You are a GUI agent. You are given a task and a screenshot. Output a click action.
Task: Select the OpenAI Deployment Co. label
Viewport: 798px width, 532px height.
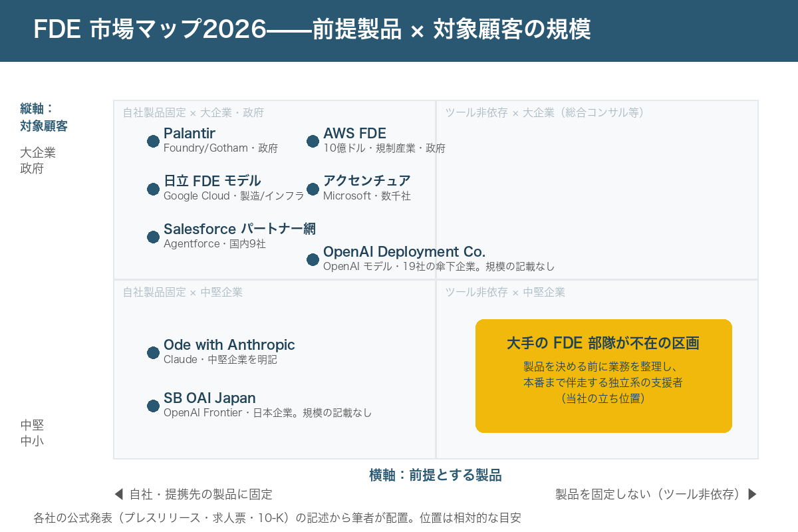click(404, 251)
